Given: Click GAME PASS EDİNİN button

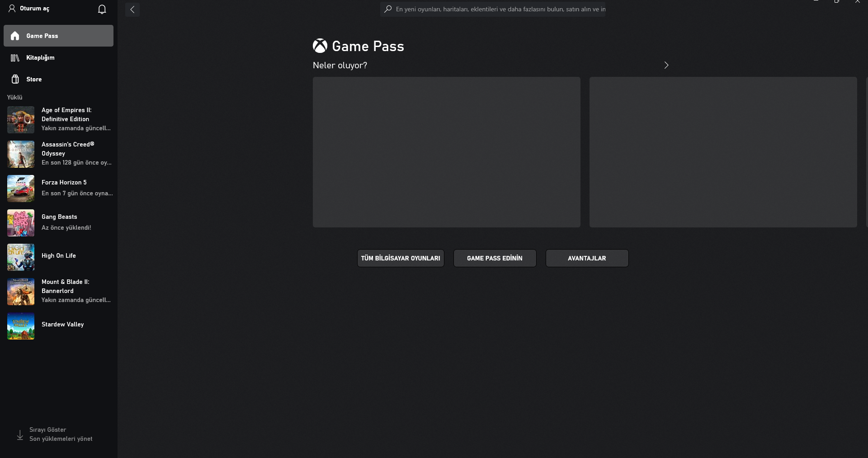Looking at the screenshot, I should pyautogui.click(x=495, y=258).
